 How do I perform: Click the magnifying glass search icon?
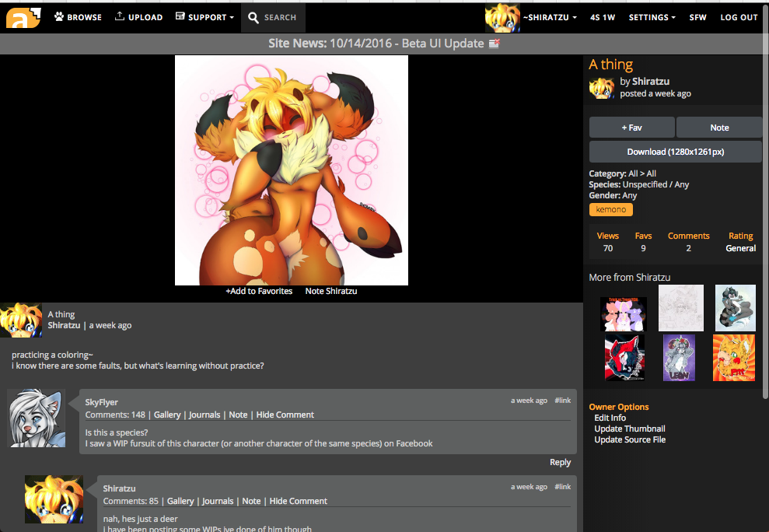[253, 18]
